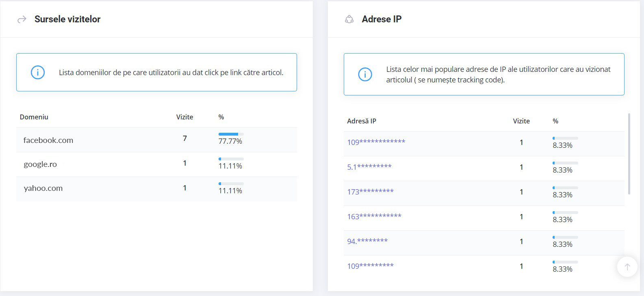This screenshot has height=296, width=644.
Task: Open the last 109********* IP address link
Action: click(x=370, y=266)
